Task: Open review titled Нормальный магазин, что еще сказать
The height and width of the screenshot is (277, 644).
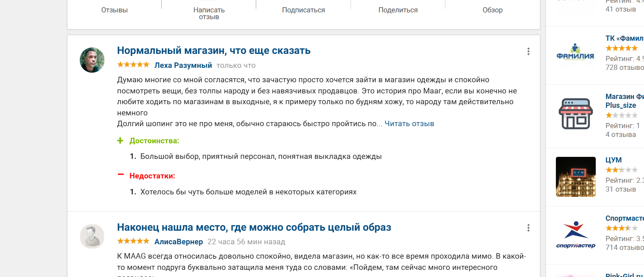Action: (x=214, y=51)
